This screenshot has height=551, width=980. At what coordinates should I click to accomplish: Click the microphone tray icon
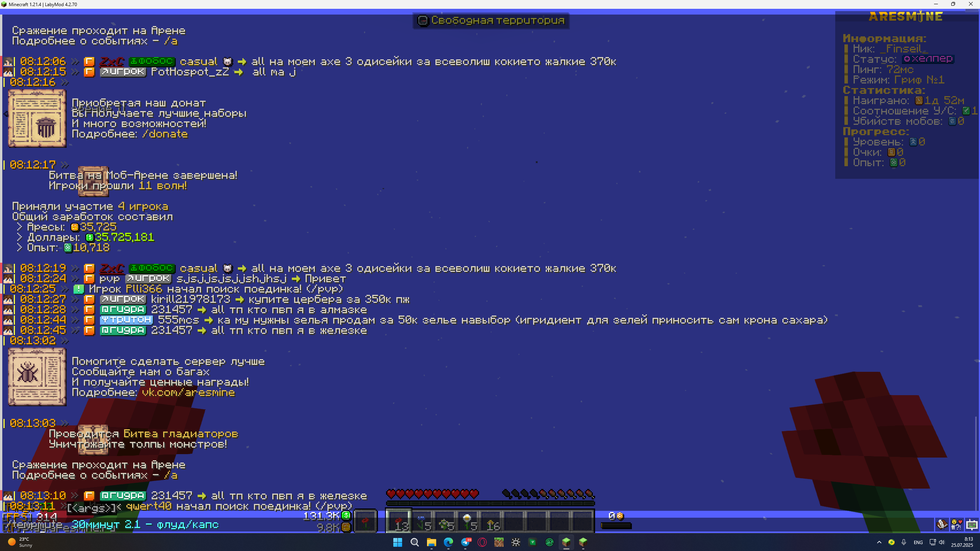(904, 542)
